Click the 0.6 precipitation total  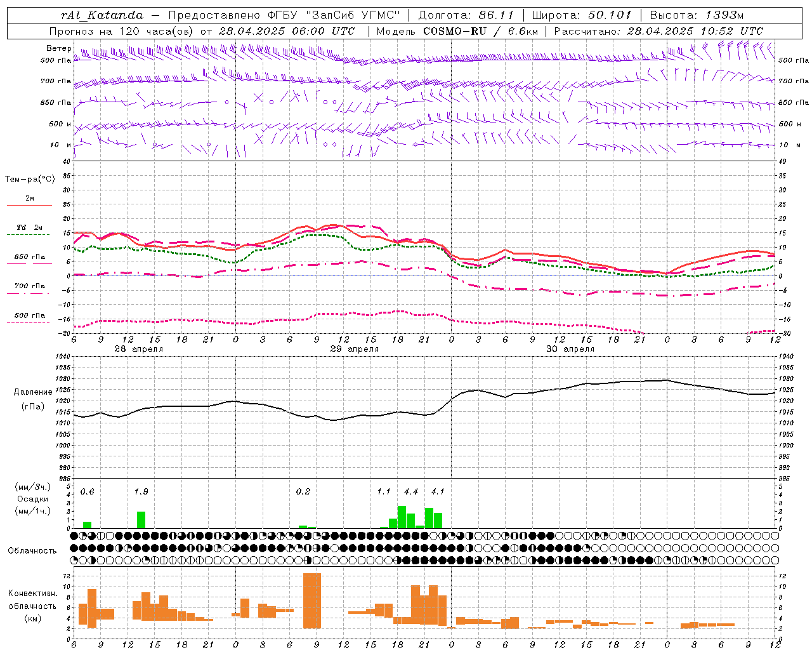coord(87,492)
